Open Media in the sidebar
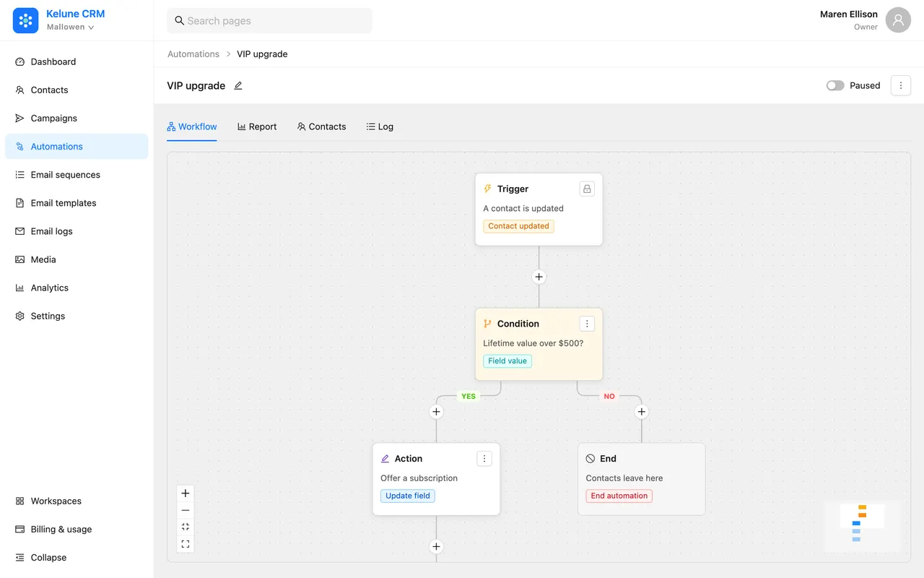The width and height of the screenshot is (924, 578). 77,259
